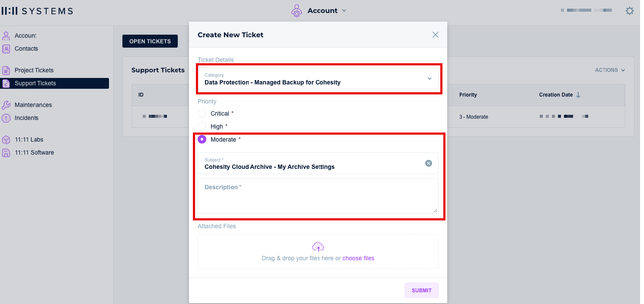Select the Moderate priority radio button
The width and height of the screenshot is (644, 304).
[x=202, y=139]
